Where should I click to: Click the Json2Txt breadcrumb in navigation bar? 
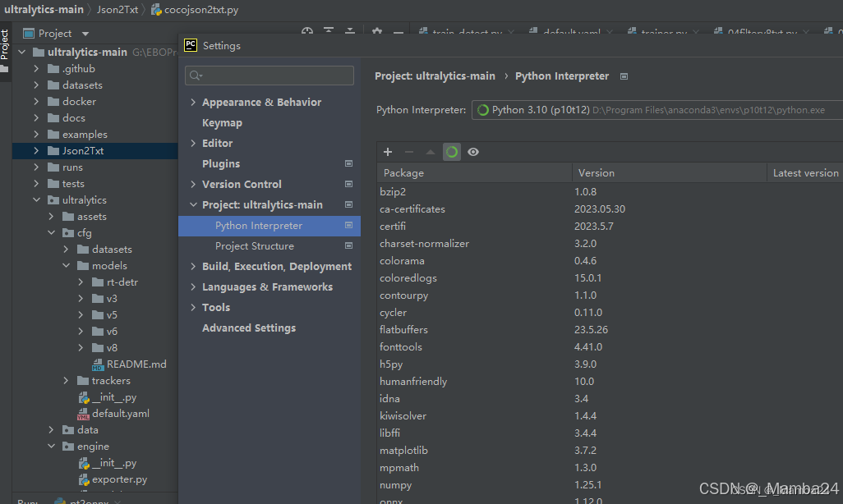pos(117,10)
